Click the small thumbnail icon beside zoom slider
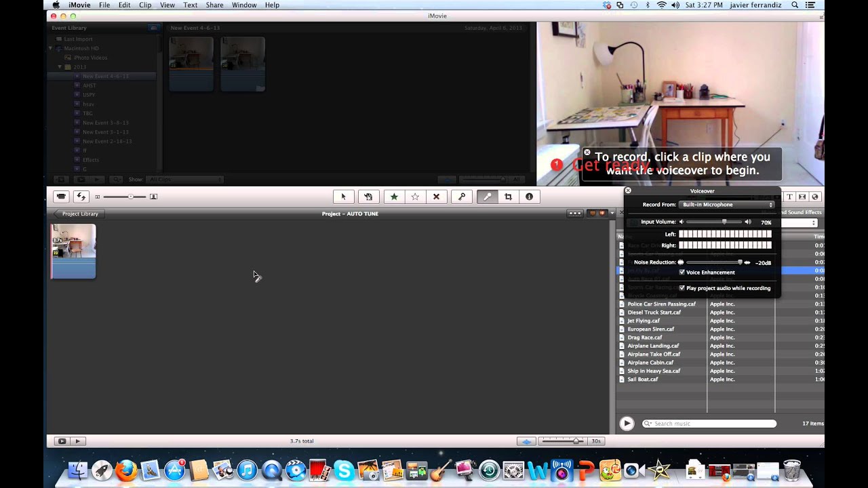The width and height of the screenshot is (868, 488). click(x=98, y=197)
